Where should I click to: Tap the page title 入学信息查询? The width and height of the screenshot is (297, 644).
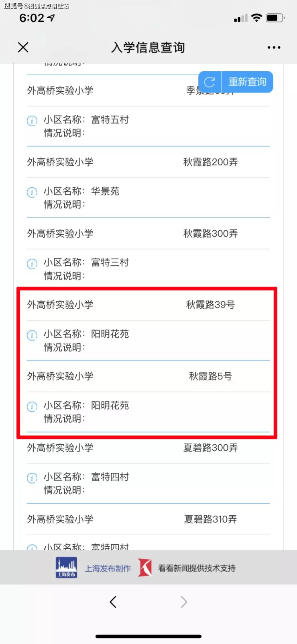[148, 47]
